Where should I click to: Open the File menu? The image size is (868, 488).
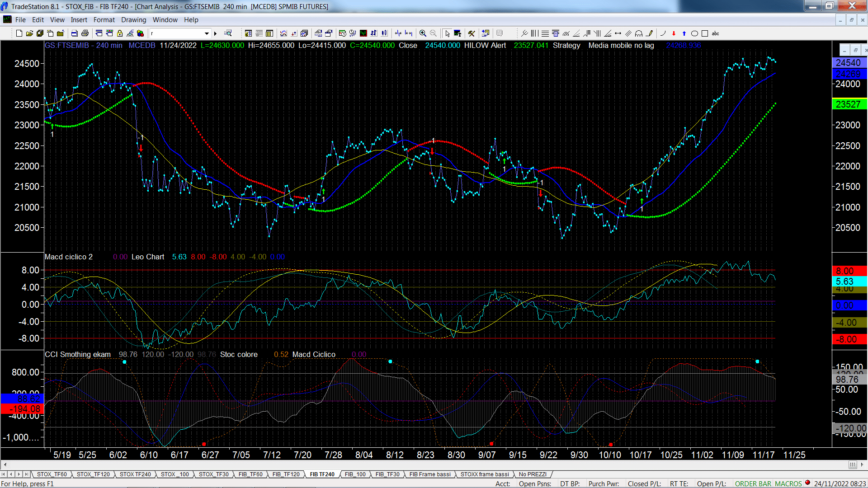[20, 20]
